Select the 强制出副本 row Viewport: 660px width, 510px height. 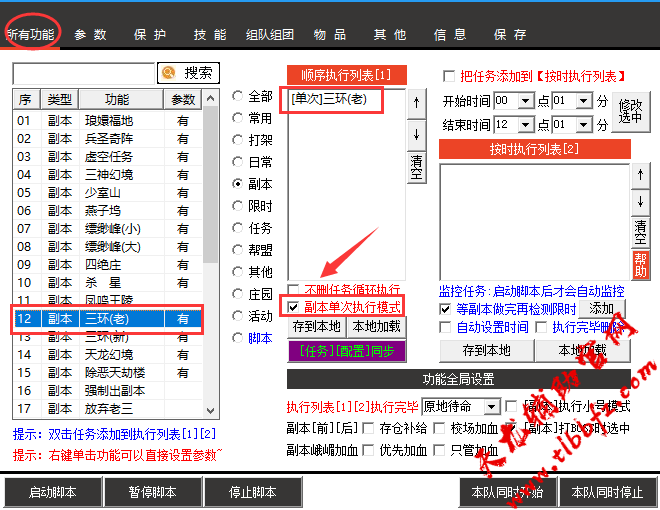click(108, 391)
